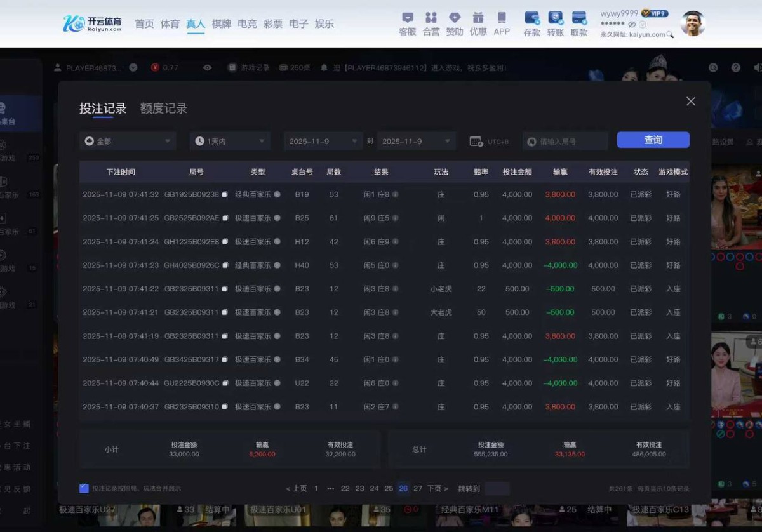Screen dimensions: 762x532
Task: Toggle the balance visibility eye icon
Action: point(632,24)
